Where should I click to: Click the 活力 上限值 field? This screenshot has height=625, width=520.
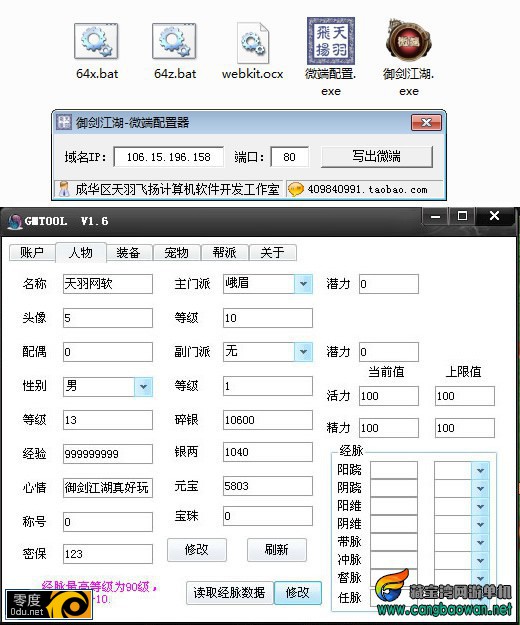coord(465,396)
